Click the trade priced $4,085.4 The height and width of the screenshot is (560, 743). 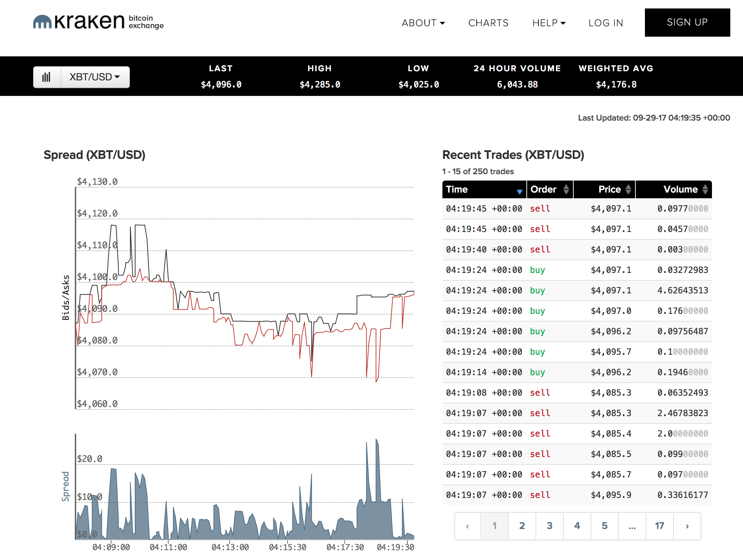tap(611, 434)
